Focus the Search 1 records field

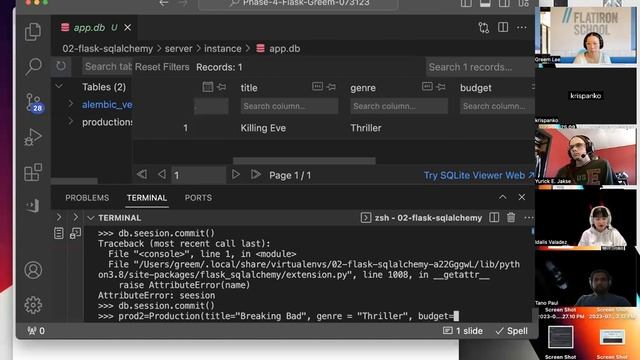(x=480, y=67)
